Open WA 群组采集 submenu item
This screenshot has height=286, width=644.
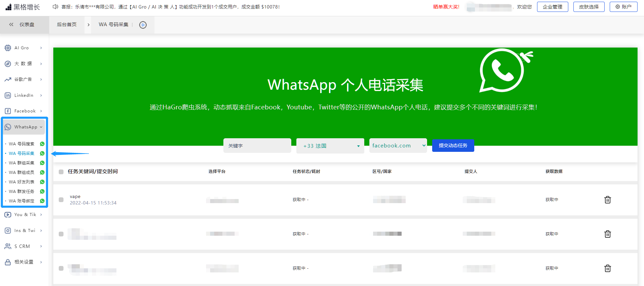22,163
